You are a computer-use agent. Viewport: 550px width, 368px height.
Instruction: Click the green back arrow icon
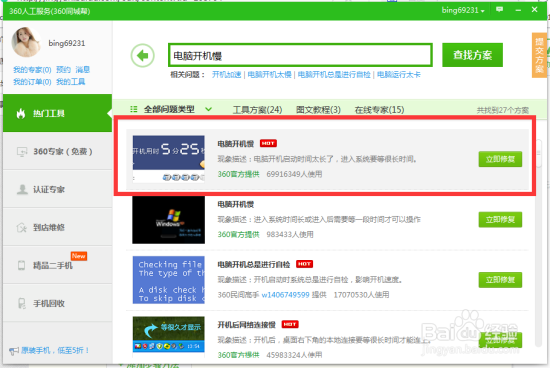[x=142, y=55]
